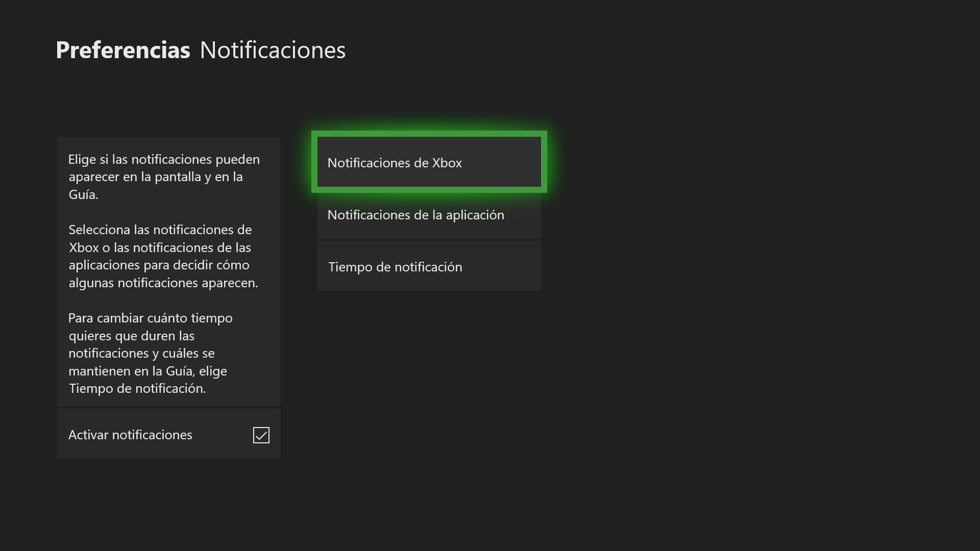This screenshot has height=551, width=980.
Task: Click word aplicación in second menu button
Action: (475, 215)
